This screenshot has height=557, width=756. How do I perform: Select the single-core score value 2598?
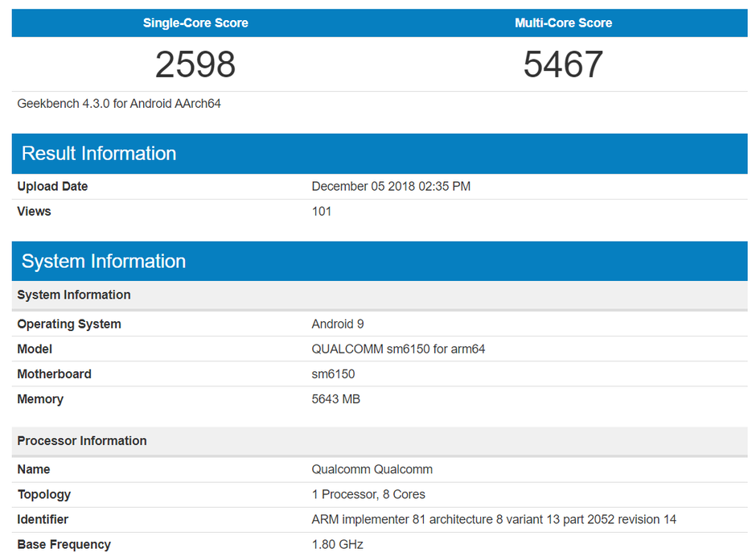(195, 64)
